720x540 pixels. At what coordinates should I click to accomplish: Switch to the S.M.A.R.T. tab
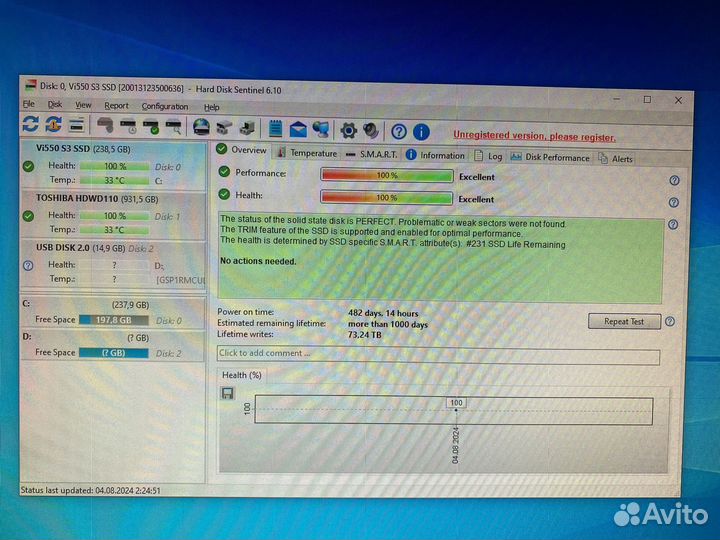coord(371,154)
